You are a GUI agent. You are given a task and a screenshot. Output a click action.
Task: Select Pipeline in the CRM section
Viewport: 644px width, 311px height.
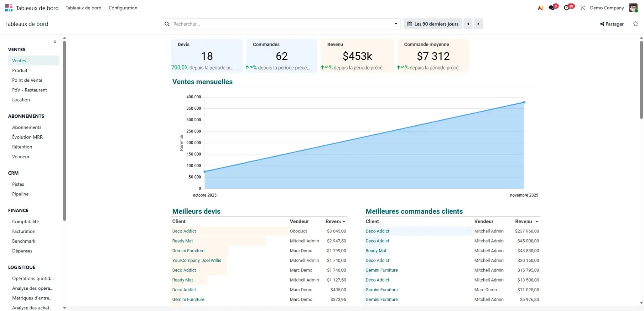coord(20,194)
